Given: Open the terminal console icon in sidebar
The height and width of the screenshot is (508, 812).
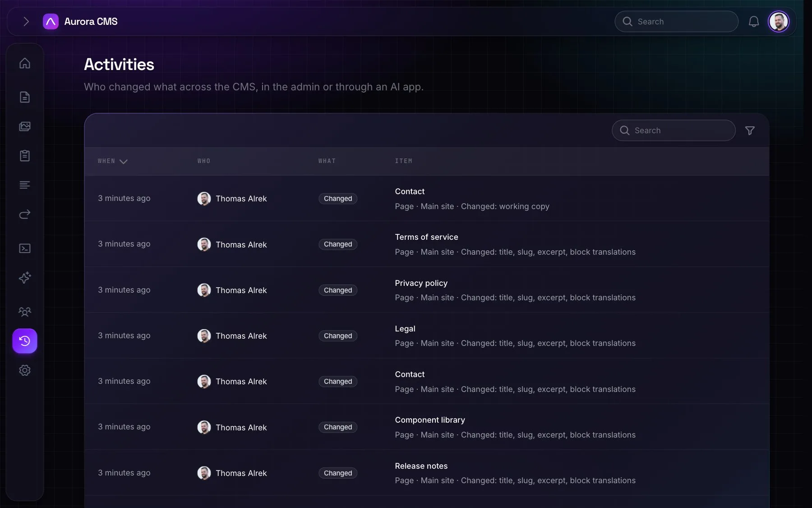Looking at the screenshot, I should [25, 248].
